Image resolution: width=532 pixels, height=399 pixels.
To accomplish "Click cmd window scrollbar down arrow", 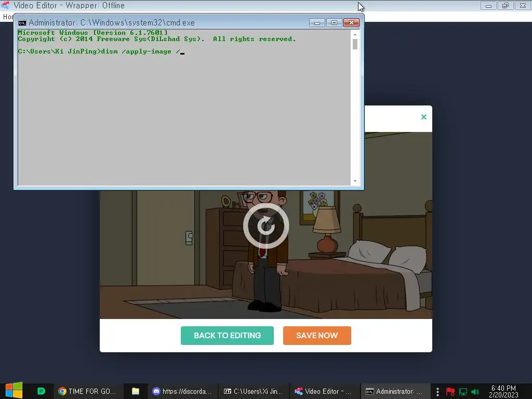I will (355, 181).
